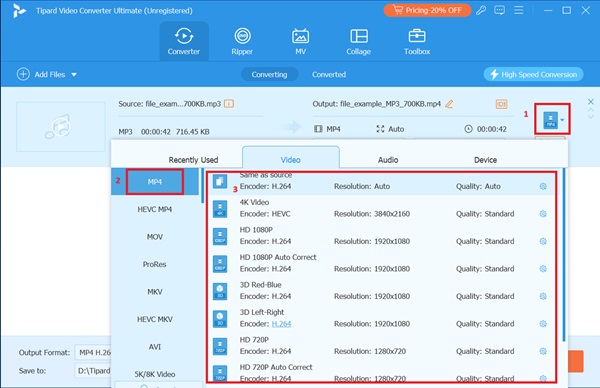Choose MOV in format list
This screenshot has height=388, width=600.
point(155,237)
